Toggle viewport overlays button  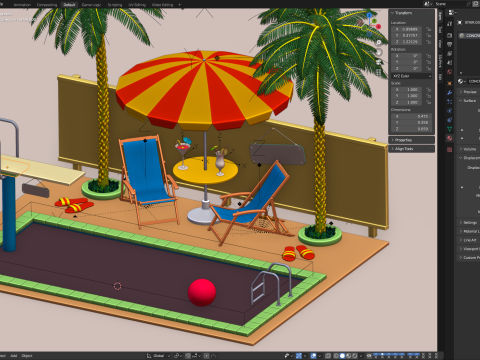coord(314,356)
